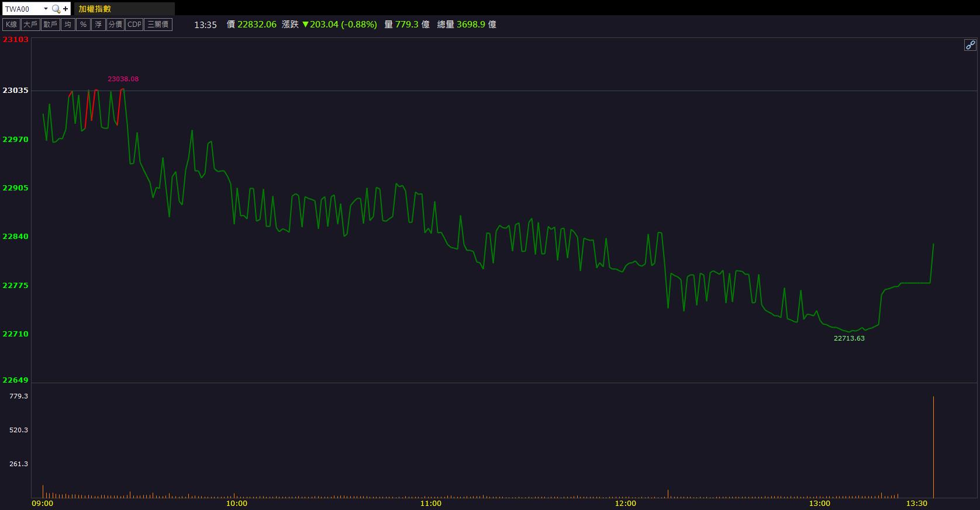
Task: Click the 520.3 volume axis label
Action: pyautogui.click(x=19, y=430)
